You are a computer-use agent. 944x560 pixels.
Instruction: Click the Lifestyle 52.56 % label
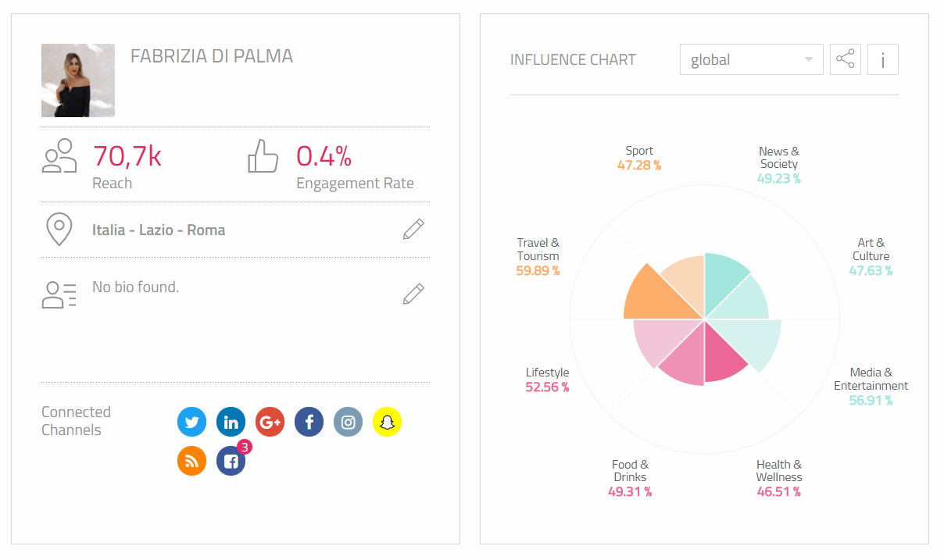point(547,380)
